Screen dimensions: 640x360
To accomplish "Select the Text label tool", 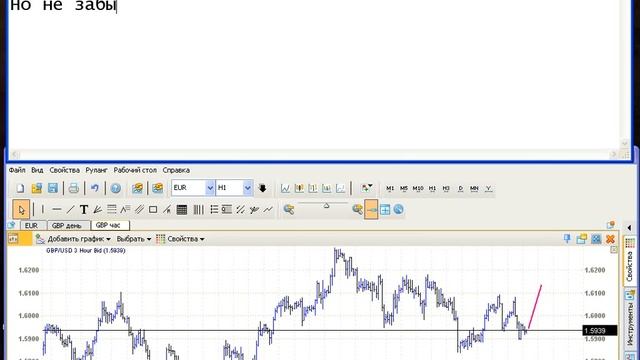I will click(84, 210).
